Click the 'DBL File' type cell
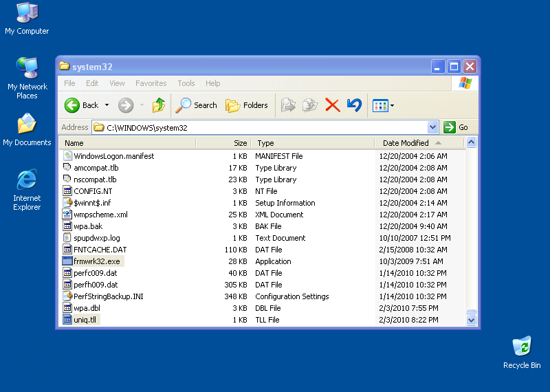550x392 pixels. pos(268,308)
